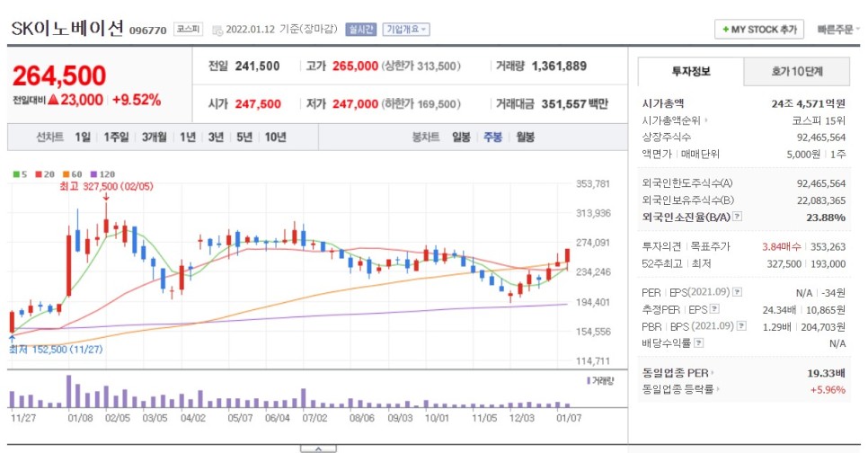Click the +9.52% change rate
The width and height of the screenshot is (868, 453).
pyautogui.click(x=137, y=100)
